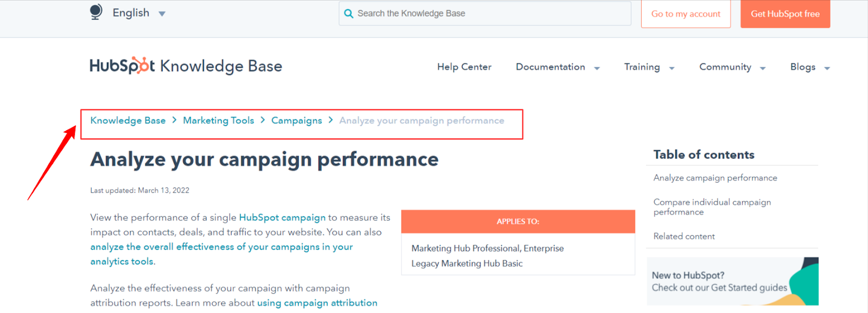Open the Get Started guides banner
868x313 pixels.
pos(732,282)
